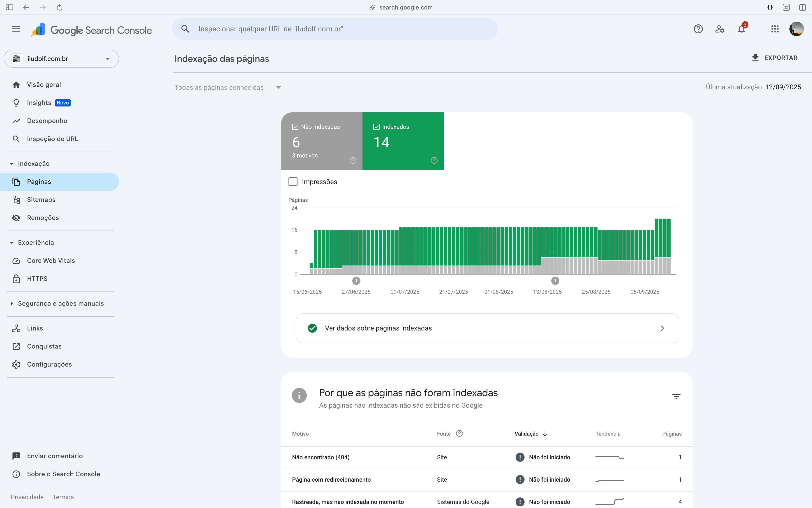Open the HTTPS report

(37, 279)
